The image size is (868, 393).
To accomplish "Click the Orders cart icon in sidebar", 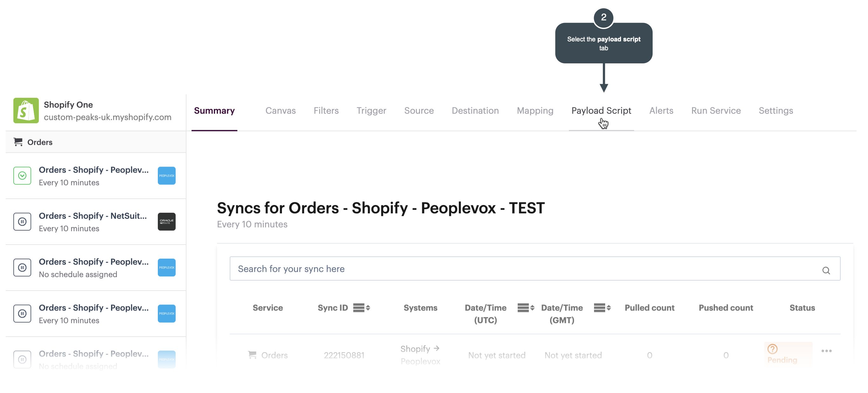I will (x=18, y=142).
